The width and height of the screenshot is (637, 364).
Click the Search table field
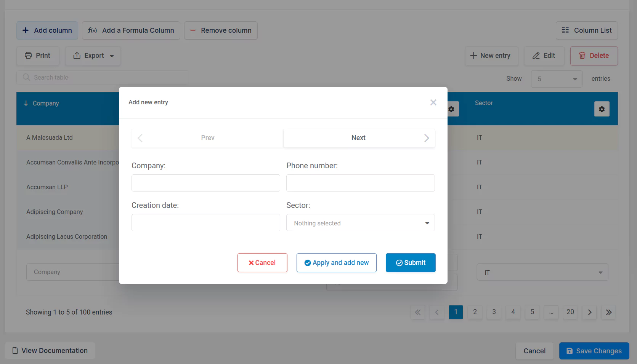coord(102,77)
